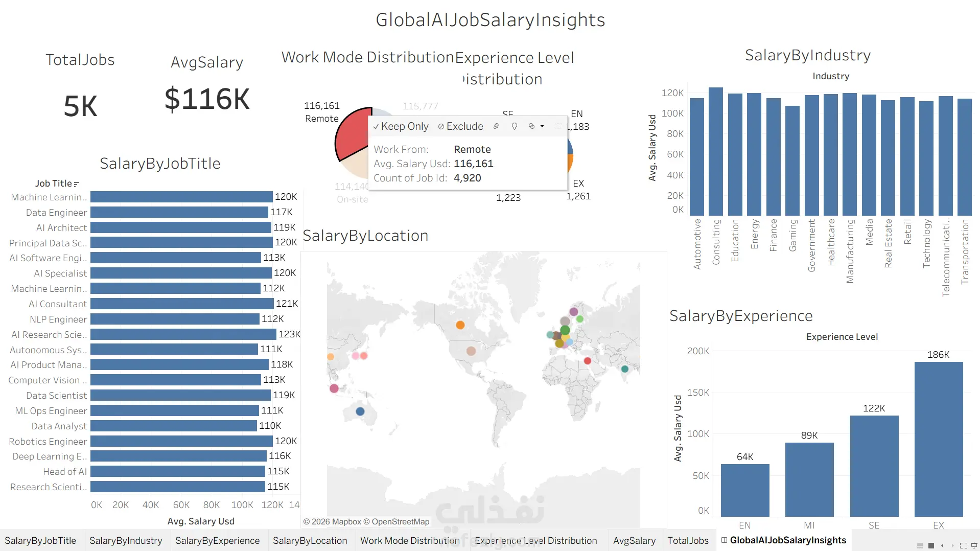Click the teal map dot in India

click(624, 369)
